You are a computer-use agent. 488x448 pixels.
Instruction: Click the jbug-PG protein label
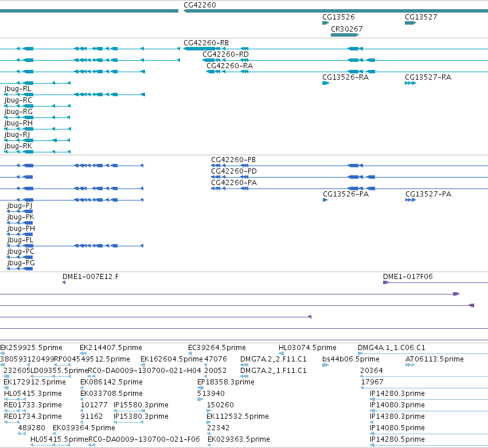(x=21, y=263)
